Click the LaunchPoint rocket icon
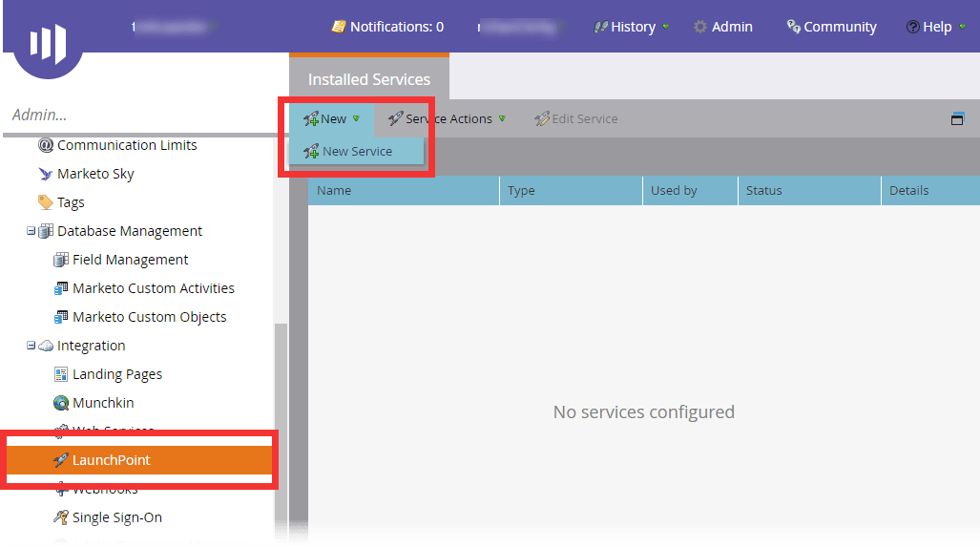The image size is (980, 548). (61, 460)
